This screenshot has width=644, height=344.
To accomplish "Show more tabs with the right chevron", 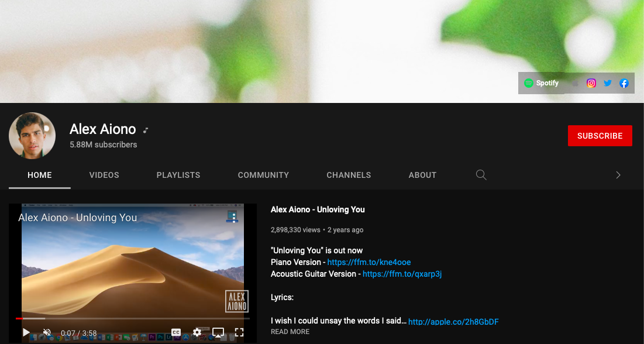I will (618, 175).
